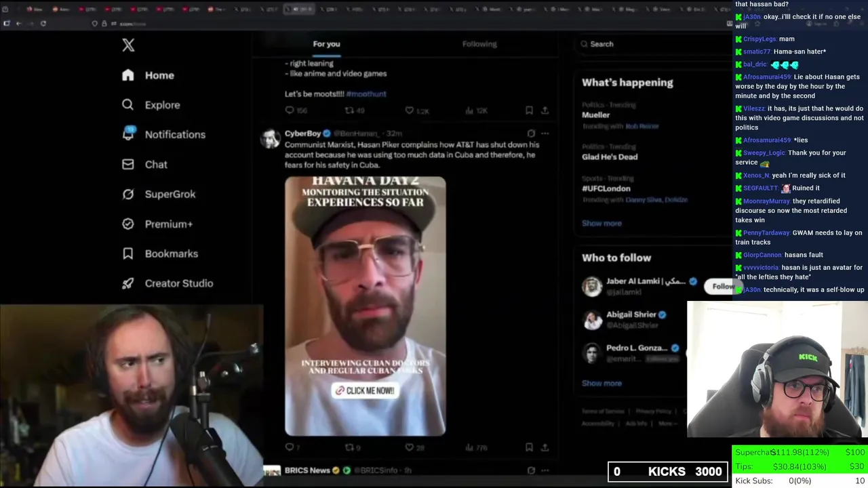The width and height of the screenshot is (868, 488).
Task: Reload the page in the browser
Action: 43,23
